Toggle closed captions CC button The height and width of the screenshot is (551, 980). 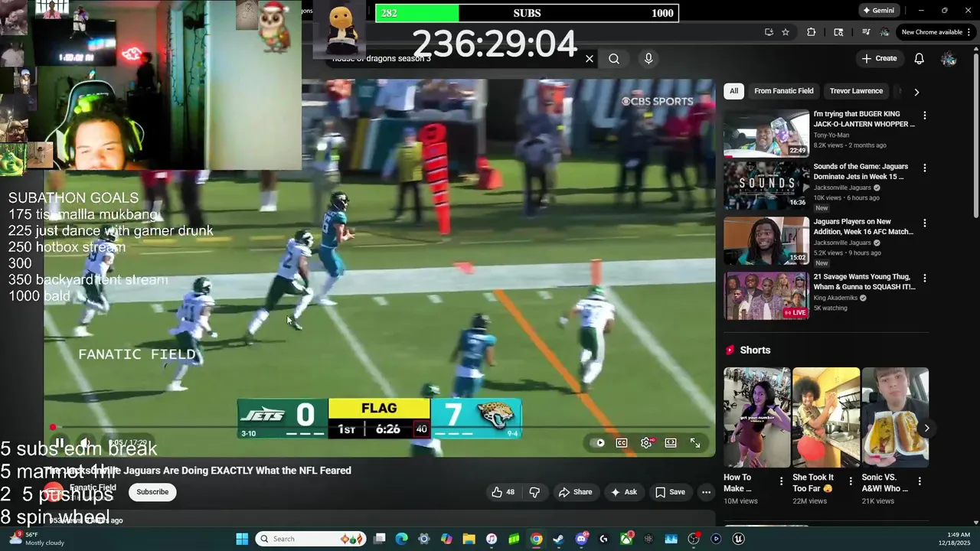(x=622, y=442)
